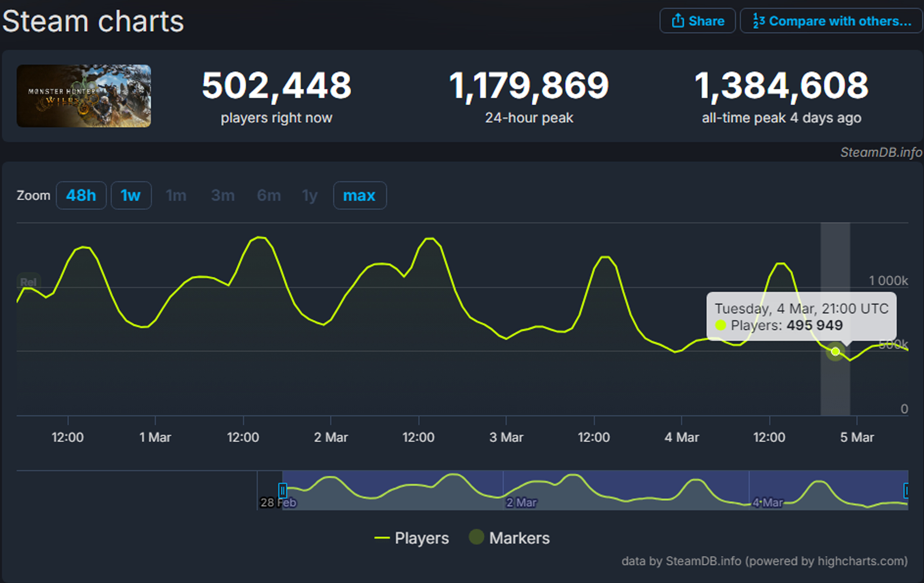Click the 1 Mar x-axis label

pos(155,437)
